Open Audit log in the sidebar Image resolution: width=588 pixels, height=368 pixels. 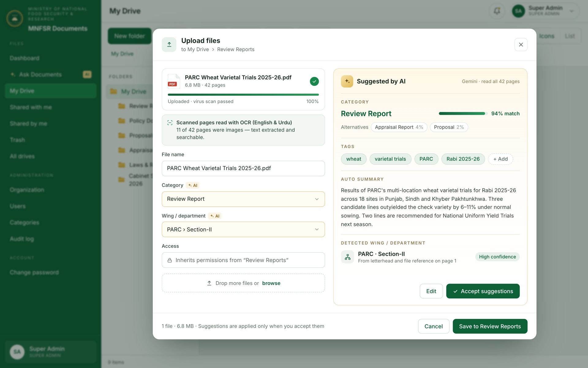(x=51, y=239)
